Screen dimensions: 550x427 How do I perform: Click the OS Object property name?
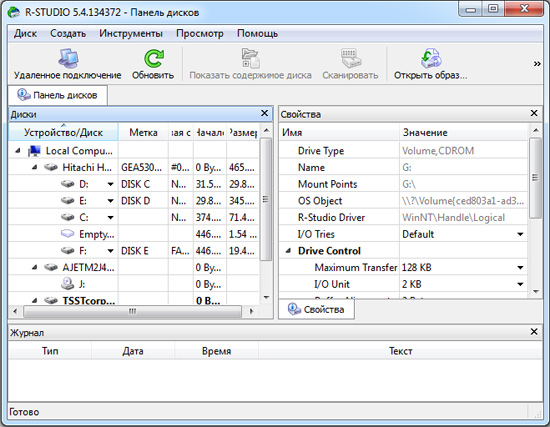[x=320, y=201]
